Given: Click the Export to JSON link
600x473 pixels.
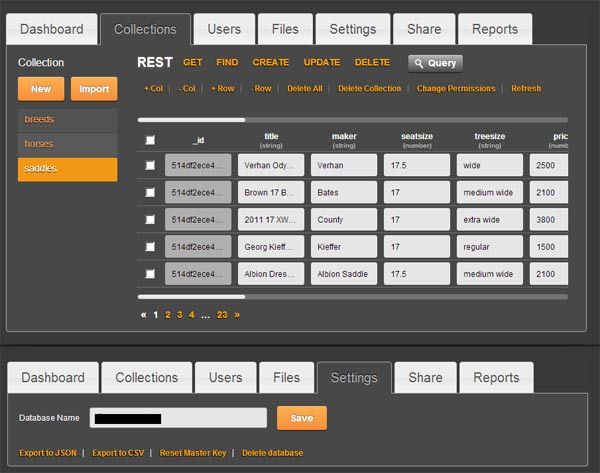Looking at the screenshot, I should pos(47,453).
